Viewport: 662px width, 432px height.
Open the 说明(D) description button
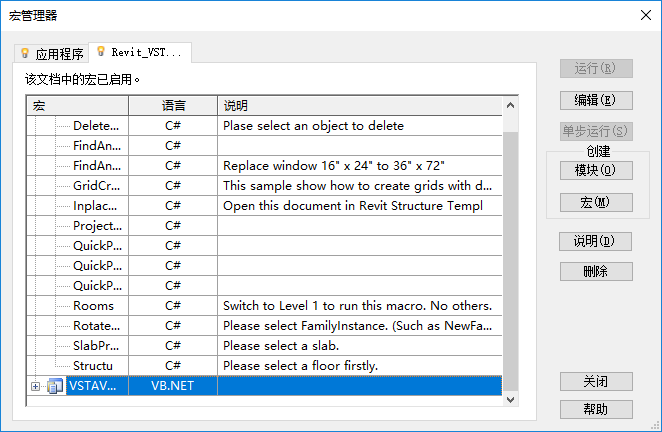pos(596,241)
